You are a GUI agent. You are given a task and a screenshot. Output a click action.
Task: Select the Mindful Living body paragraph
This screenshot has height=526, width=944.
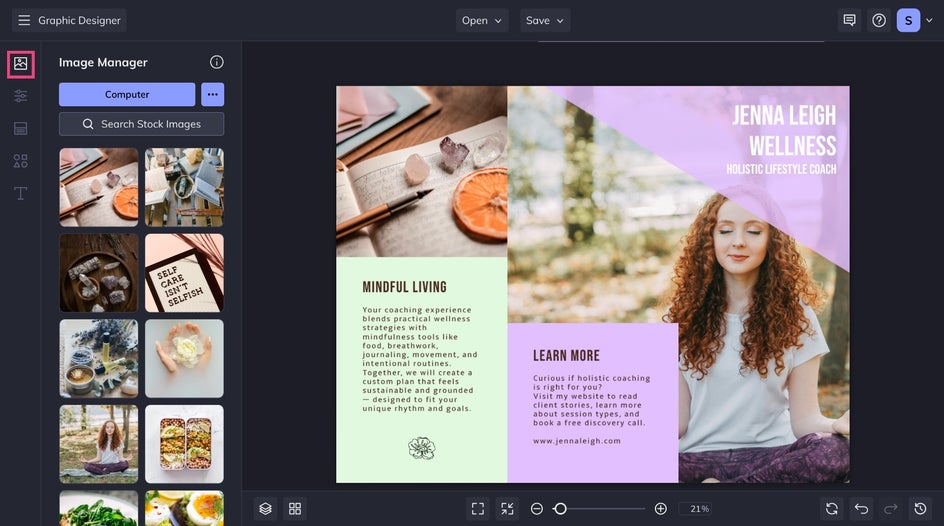tap(420, 359)
